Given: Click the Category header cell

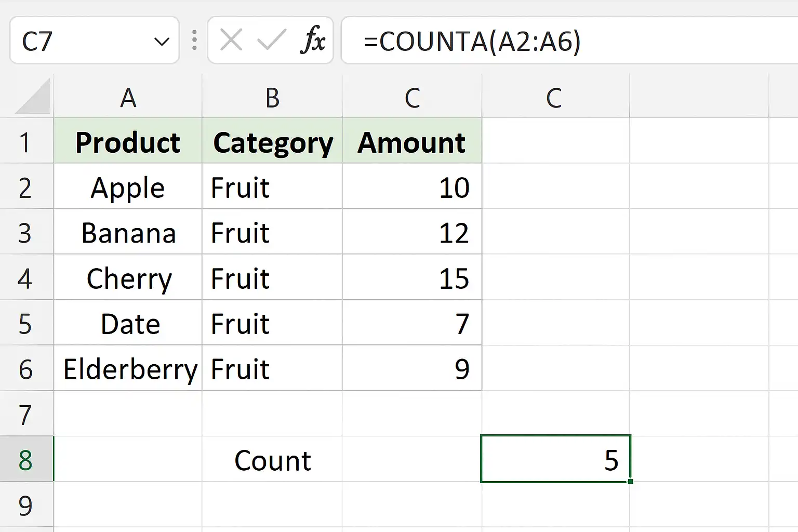Looking at the screenshot, I should (x=272, y=142).
